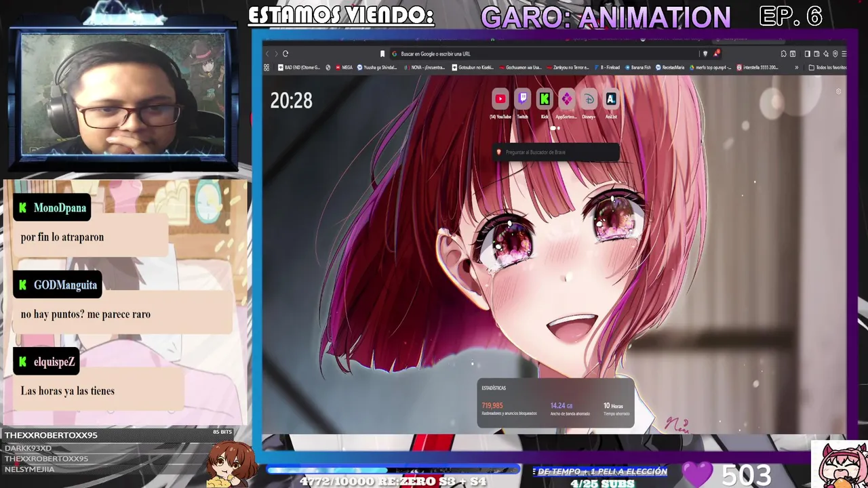Click chat message 'por fin lo atraparon'
868x488 pixels.
point(62,237)
